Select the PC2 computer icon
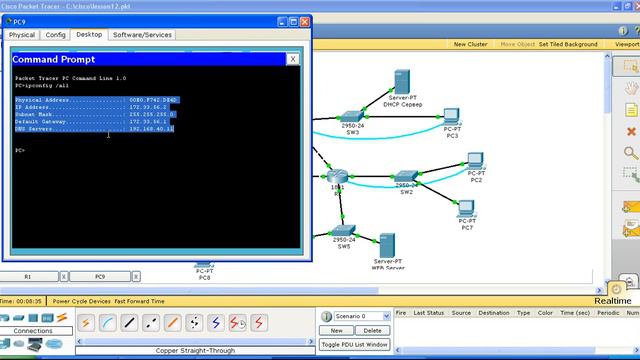 [x=476, y=161]
